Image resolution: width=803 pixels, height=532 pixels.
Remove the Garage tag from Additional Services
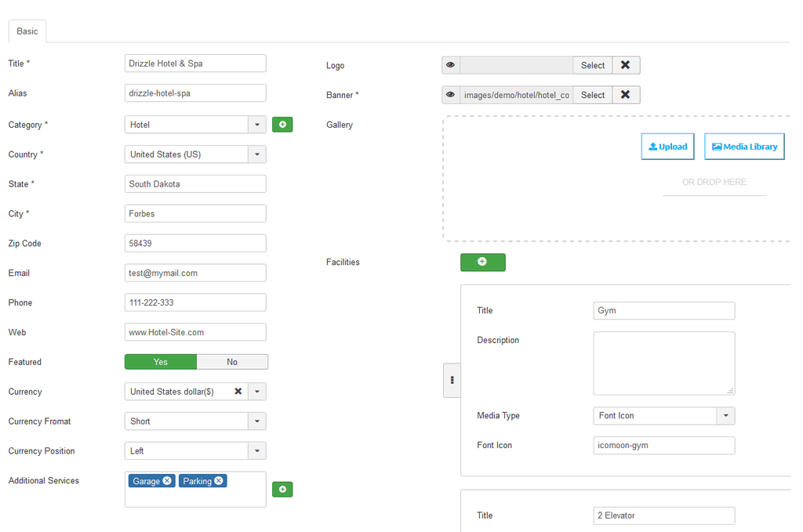click(167, 481)
